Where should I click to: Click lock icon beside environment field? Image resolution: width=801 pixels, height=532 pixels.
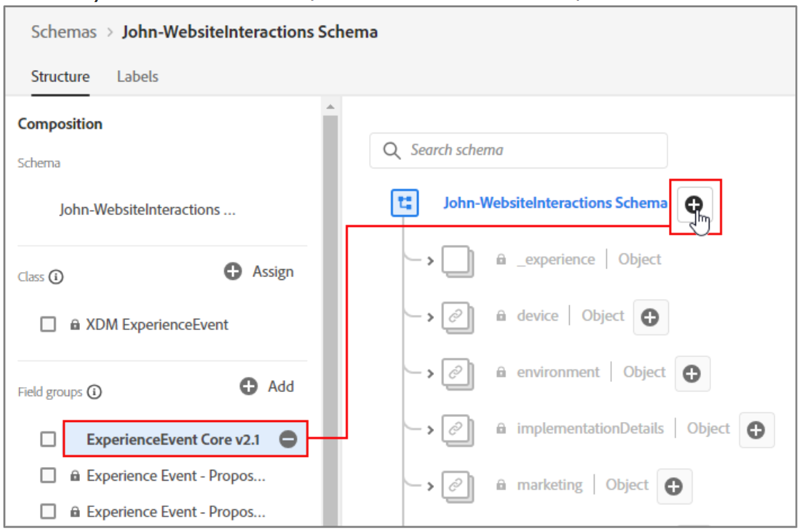pyautogui.click(x=501, y=372)
